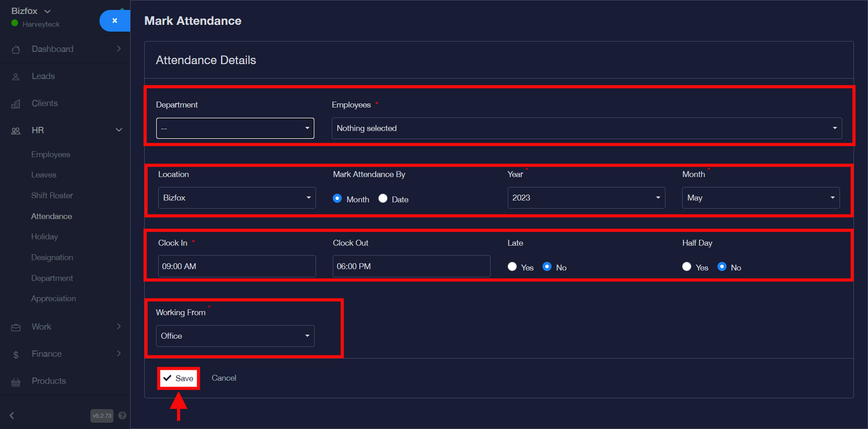Expand the Working From dropdown
The height and width of the screenshot is (429, 868).
point(235,336)
